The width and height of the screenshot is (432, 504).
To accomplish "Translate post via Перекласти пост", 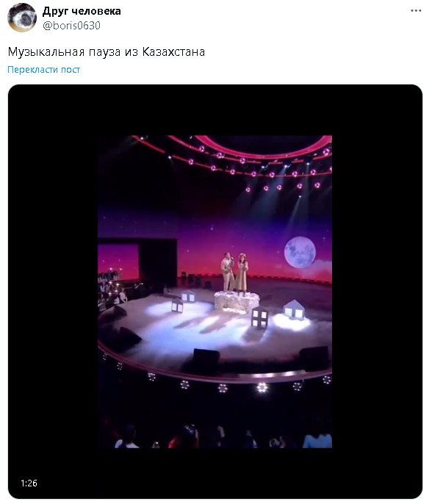I will coord(44,69).
